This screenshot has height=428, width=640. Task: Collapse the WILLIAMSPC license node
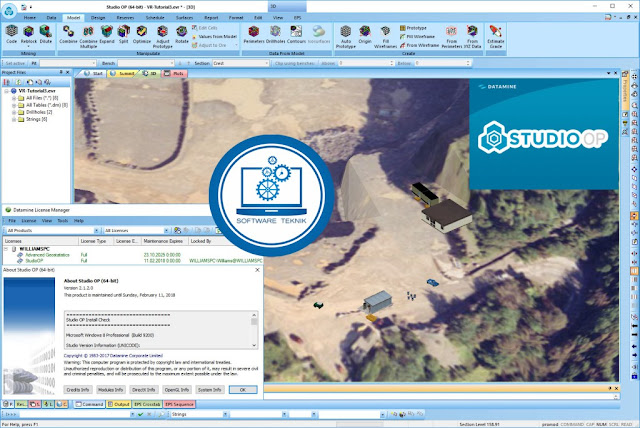pos(6,248)
